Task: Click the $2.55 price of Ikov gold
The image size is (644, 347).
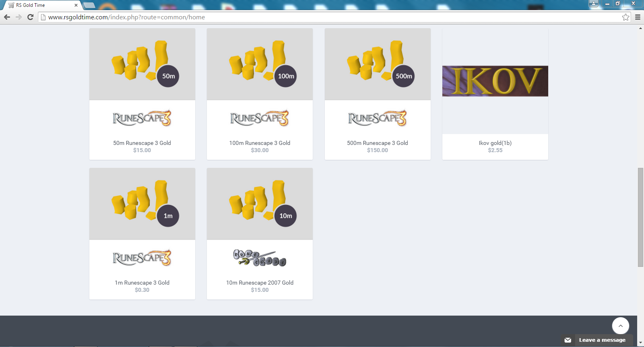Action: pyautogui.click(x=495, y=150)
